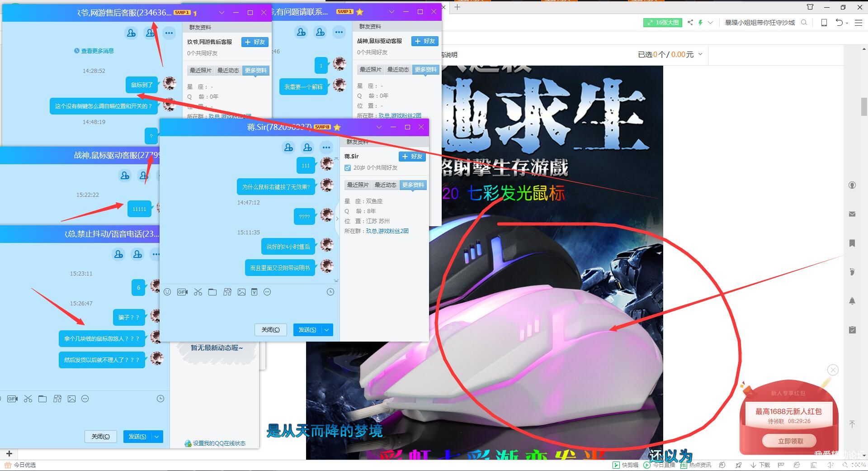The width and height of the screenshot is (868, 471).
Task: Open the undo arrow dropdown in the browser toolbar
Action: pos(847,23)
